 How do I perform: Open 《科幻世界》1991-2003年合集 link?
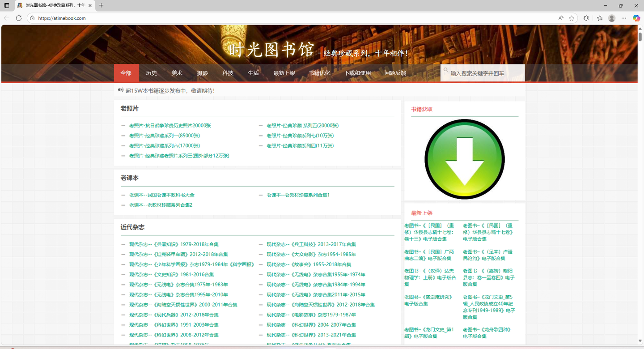coord(174,325)
